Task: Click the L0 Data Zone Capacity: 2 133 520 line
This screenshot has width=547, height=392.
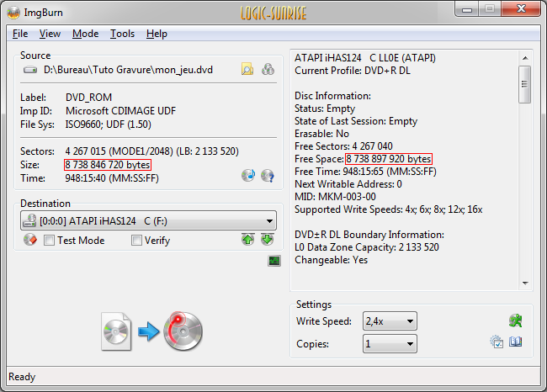Action: point(367,247)
